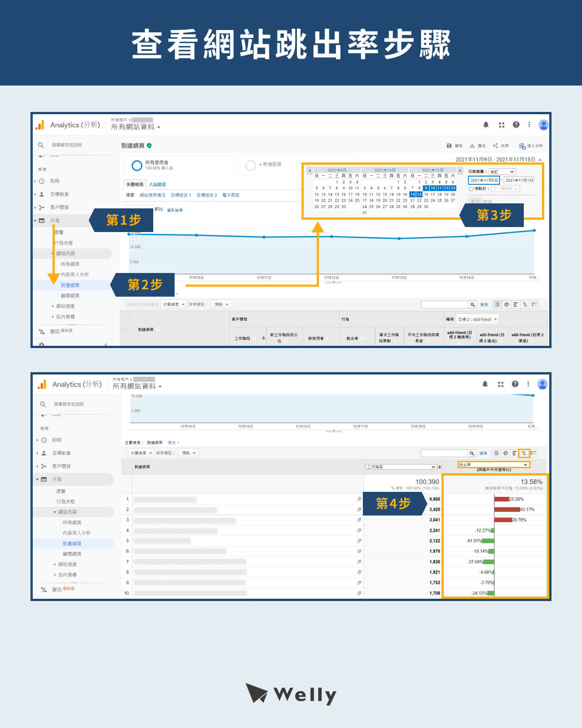The height and width of the screenshot is (728, 582).
Task: Click the 選取指標 link
Action: (175, 210)
